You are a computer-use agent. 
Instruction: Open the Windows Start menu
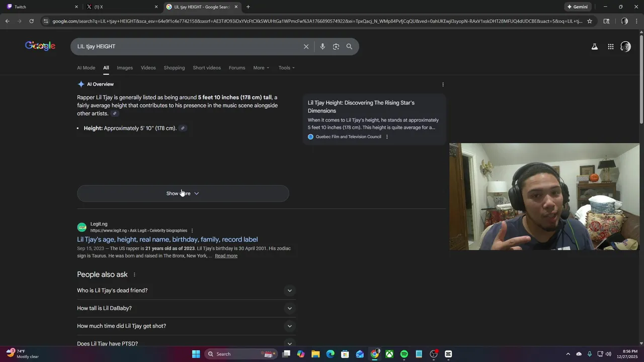[196, 354]
